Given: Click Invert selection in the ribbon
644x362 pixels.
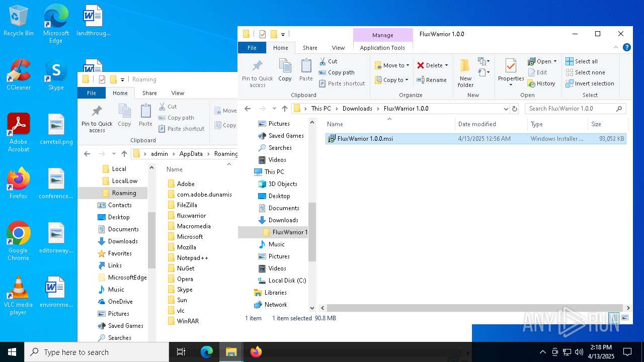Looking at the screenshot, I should coord(590,83).
